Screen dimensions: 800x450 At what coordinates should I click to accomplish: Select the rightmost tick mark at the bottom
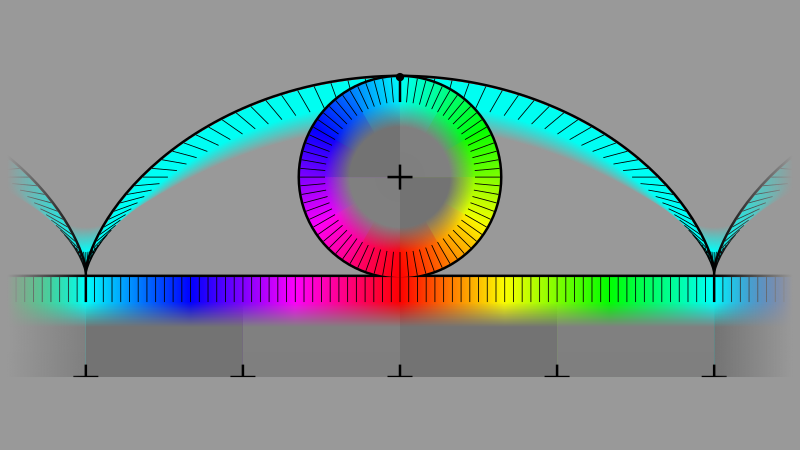click(714, 372)
